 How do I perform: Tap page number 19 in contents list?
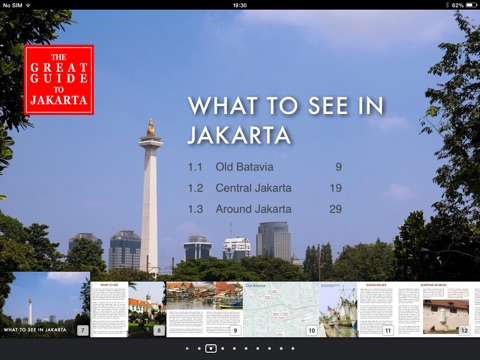(336, 188)
